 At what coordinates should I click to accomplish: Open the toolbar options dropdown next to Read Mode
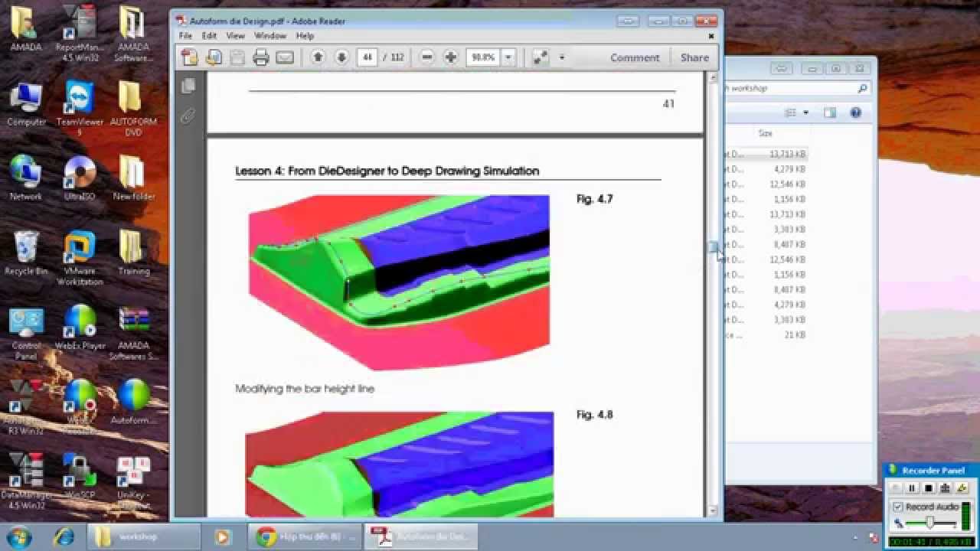pyautogui.click(x=562, y=57)
